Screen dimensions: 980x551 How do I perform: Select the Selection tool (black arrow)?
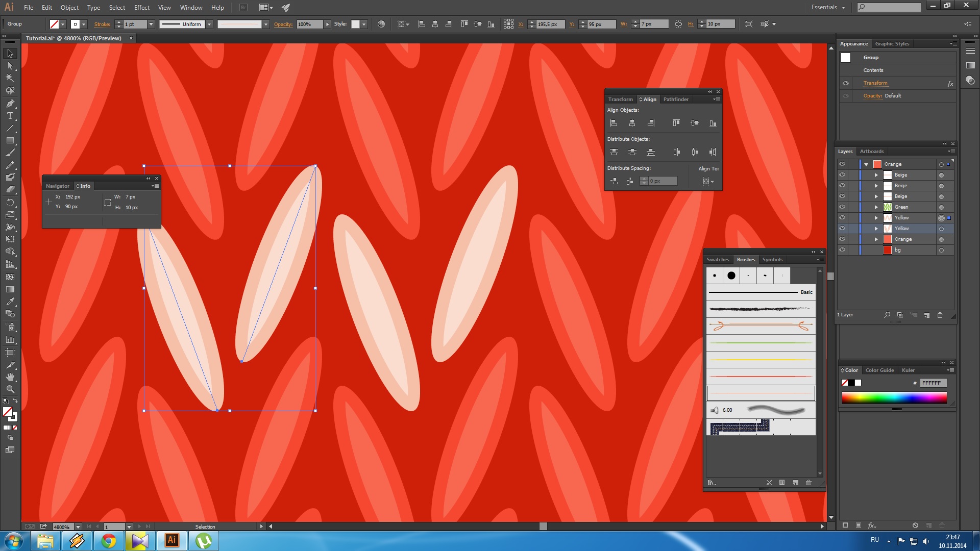[x=10, y=54]
